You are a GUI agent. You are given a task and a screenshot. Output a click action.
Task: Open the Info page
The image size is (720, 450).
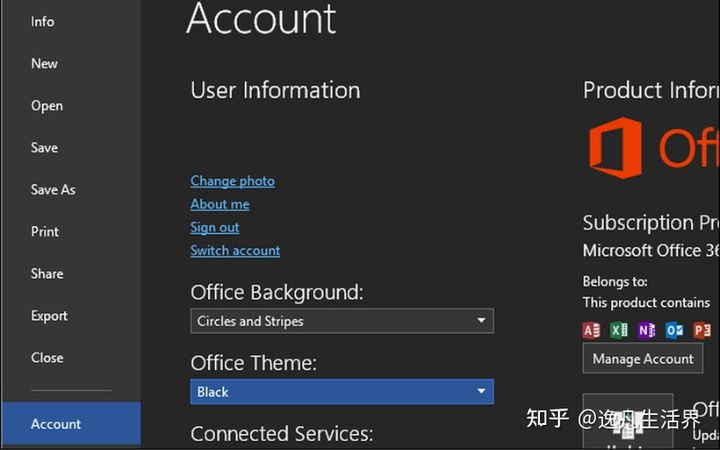tap(42, 22)
